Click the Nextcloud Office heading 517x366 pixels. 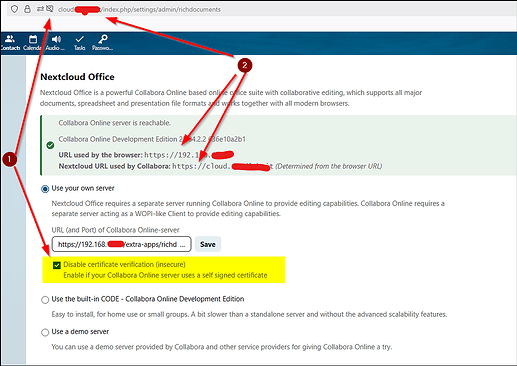click(x=77, y=77)
